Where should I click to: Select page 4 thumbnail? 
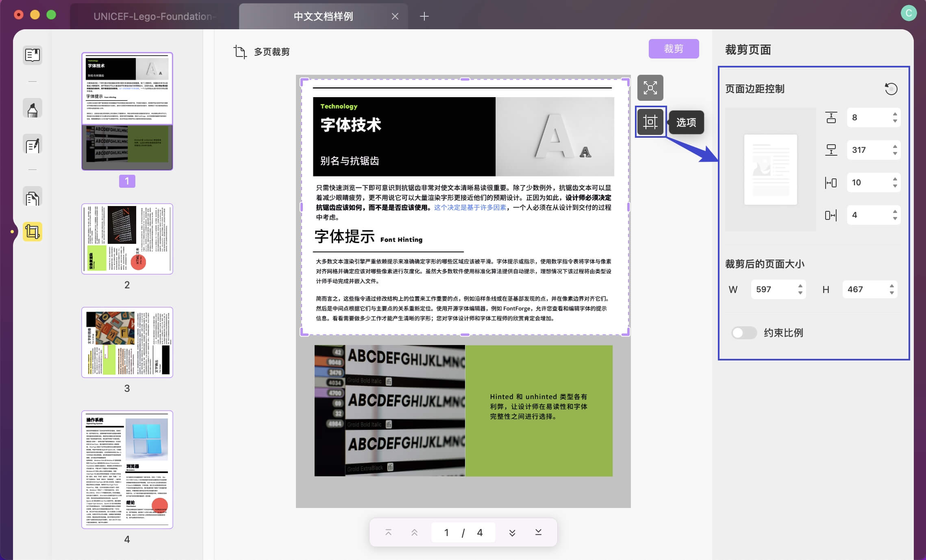(x=127, y=469)
